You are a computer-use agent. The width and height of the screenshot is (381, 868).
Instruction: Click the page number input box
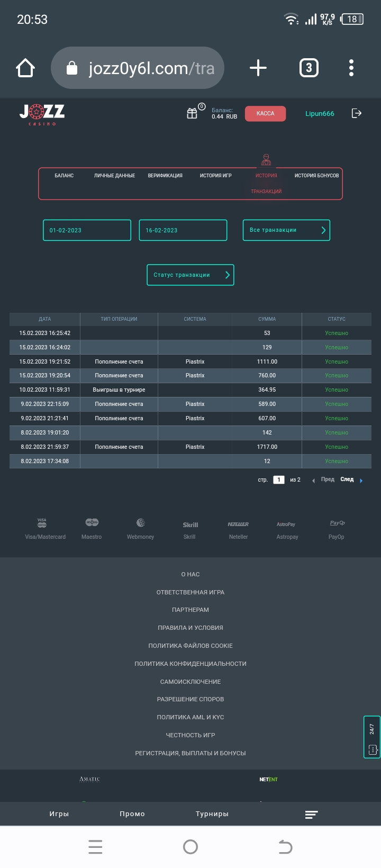[279, 480]
